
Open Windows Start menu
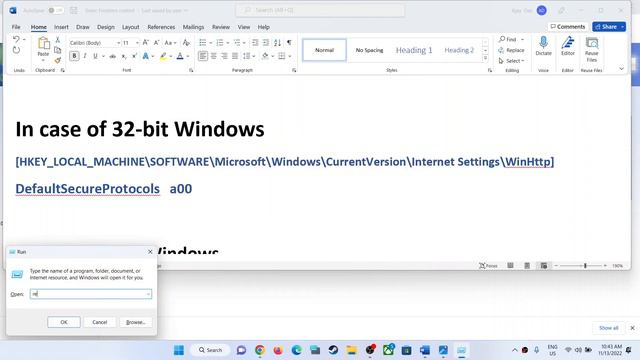[179, 350]
